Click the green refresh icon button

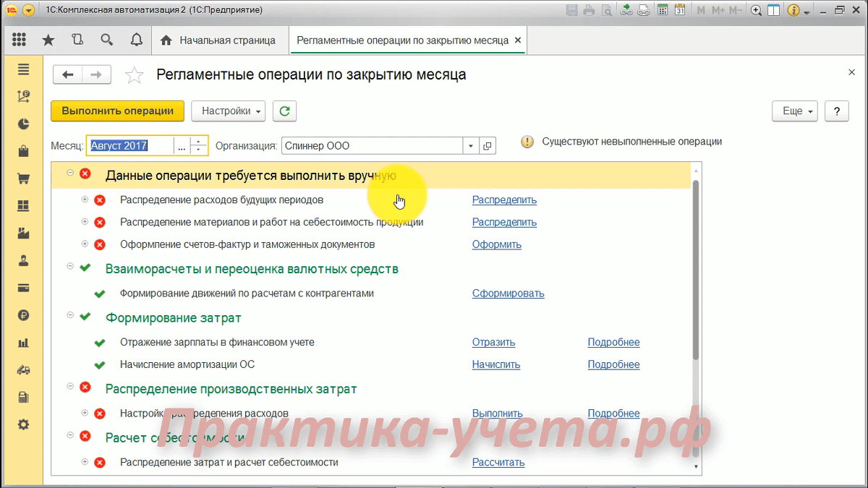(285, 111)
